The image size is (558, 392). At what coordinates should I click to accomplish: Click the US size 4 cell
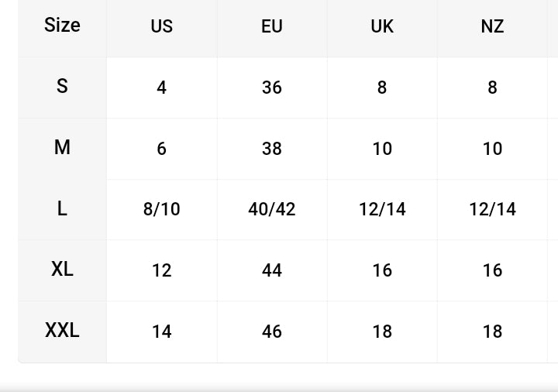pyautogui.click(x=161, y=88)
